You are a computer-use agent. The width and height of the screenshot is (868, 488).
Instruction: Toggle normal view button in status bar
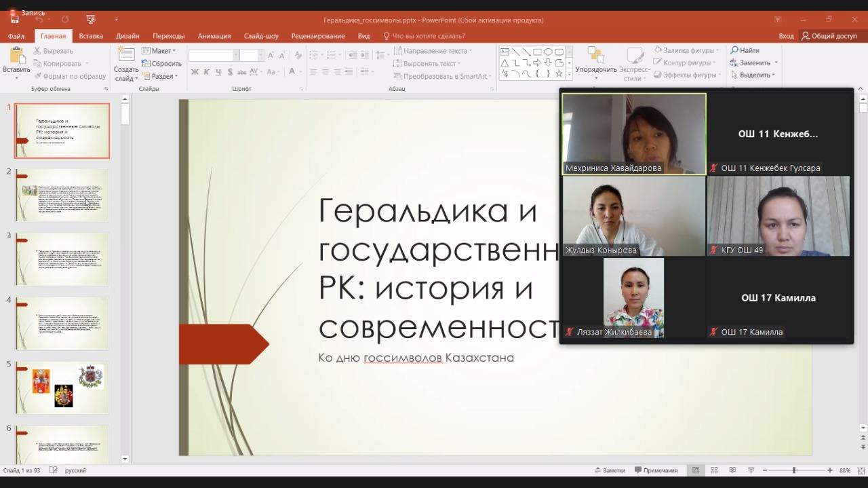[x=696, y=470]
